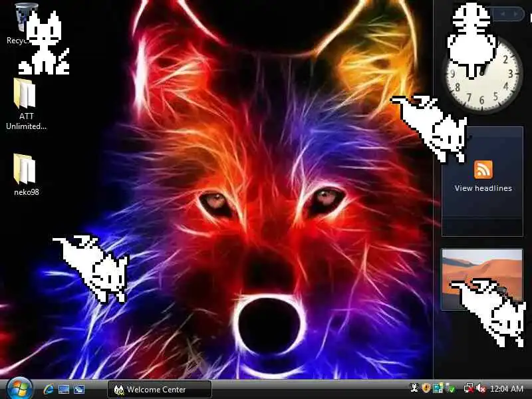Screen dimensions: 532x399
Task: Click the Neko cat climbing over the clock
Action: [472, 41]
